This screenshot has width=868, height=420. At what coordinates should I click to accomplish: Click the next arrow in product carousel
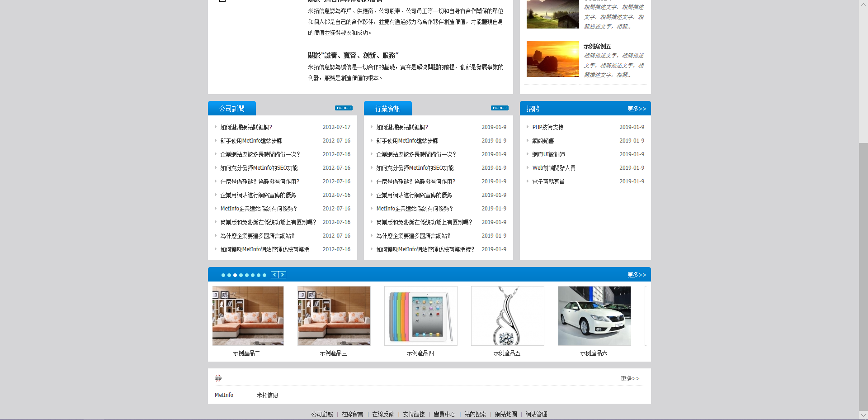282,275
